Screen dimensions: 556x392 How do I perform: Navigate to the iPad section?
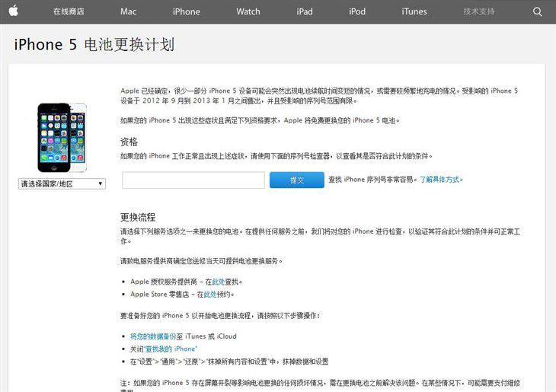pyautogui.click(x=305, y=11)
